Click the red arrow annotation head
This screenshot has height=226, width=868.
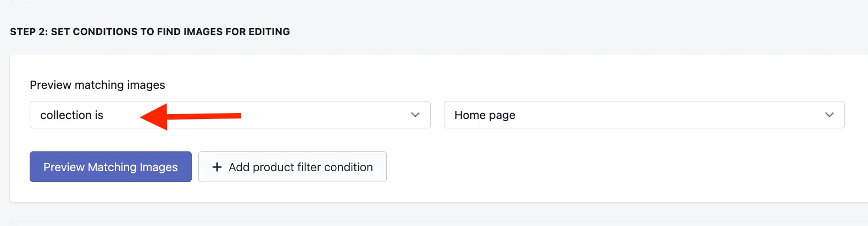coord(154,116)
